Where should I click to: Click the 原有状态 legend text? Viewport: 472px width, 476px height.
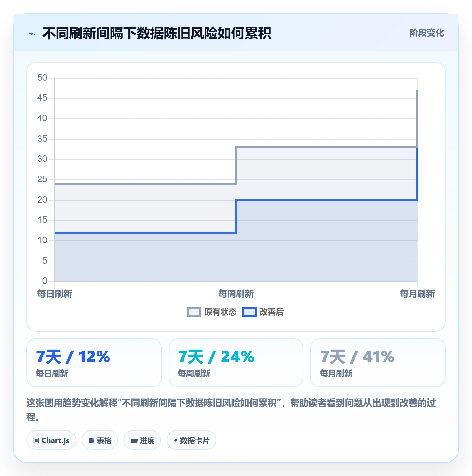pyautogui.click(x=220, y=312)
